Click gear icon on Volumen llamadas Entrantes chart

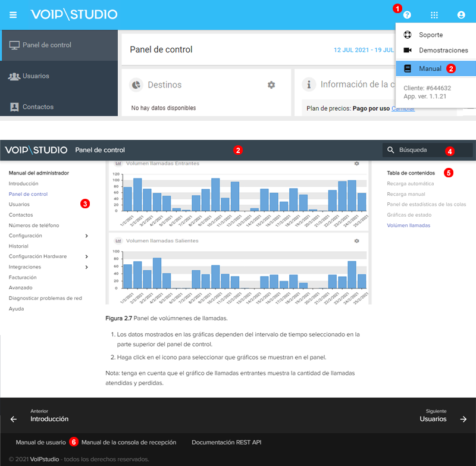click(x=356, y=164)
